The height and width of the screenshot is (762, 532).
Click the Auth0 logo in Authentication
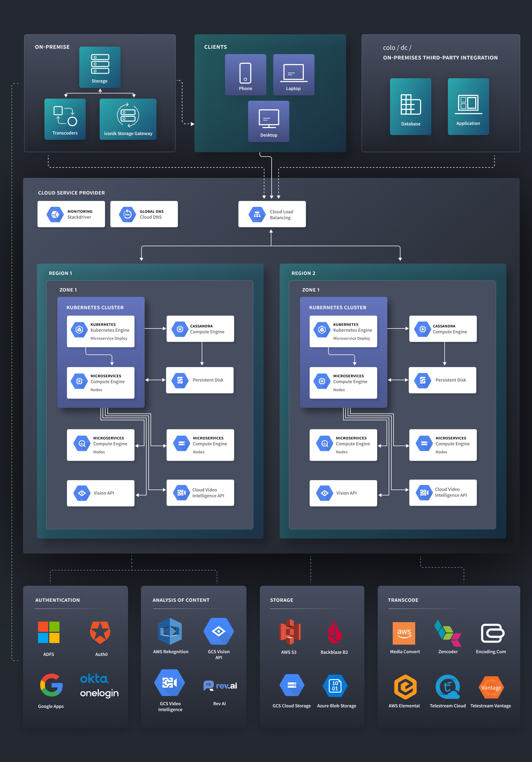(x=100, y=633)
